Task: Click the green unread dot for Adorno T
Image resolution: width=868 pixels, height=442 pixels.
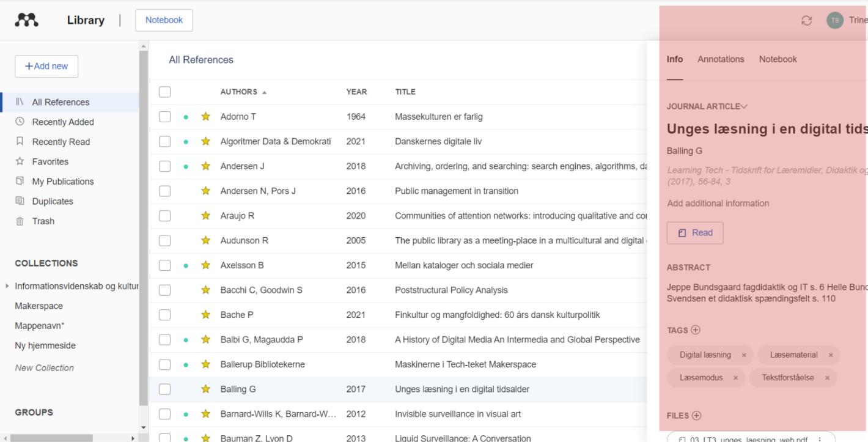Action: [186, 117]
